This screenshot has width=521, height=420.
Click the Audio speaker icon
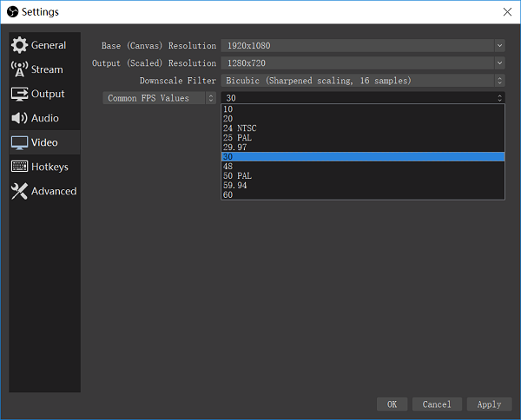[19, 118]
